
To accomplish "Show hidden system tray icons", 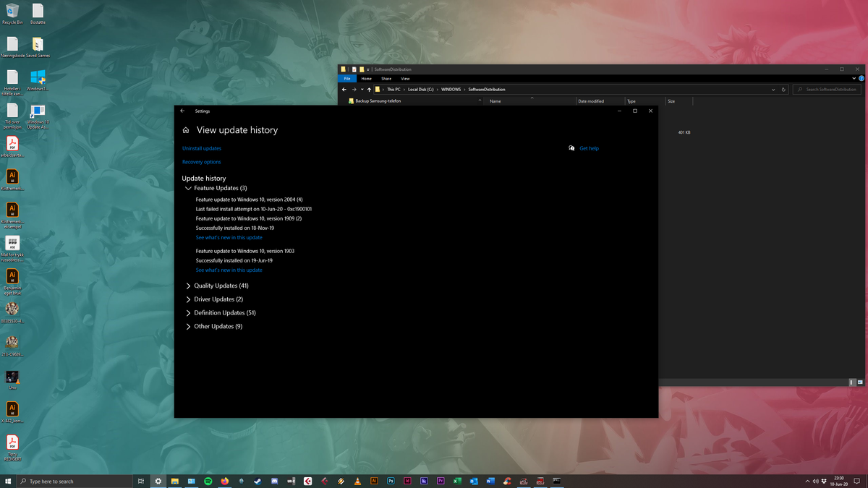I will click(x=807, y=481).
